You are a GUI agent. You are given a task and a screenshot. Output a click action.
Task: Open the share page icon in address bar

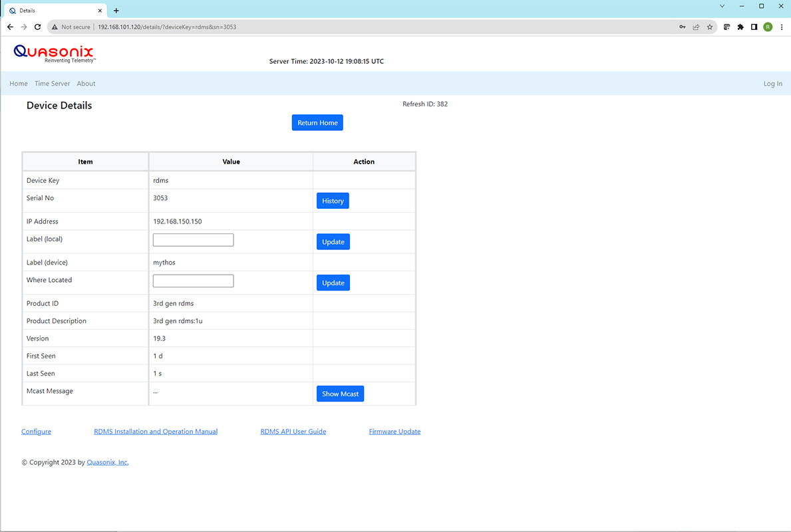[x=696, y=27]
